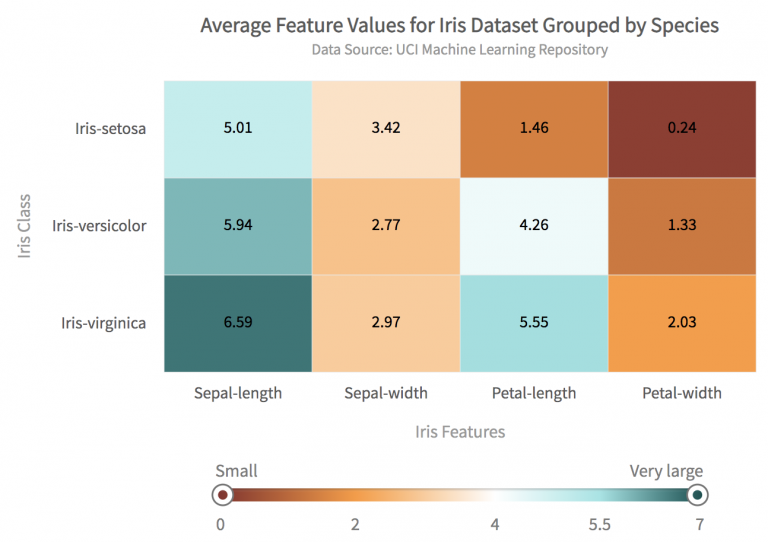Select the Iris-versicolor Petal-width cell 1.33
This screenshot has width=768, height=542.
pyautogui.click(x=682, y=225)
